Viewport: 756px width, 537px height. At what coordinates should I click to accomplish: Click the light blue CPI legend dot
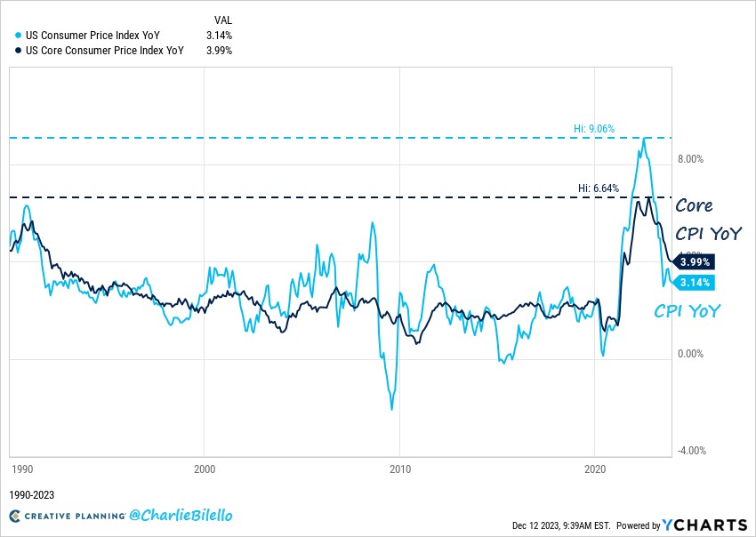click(x=19, y=36)
